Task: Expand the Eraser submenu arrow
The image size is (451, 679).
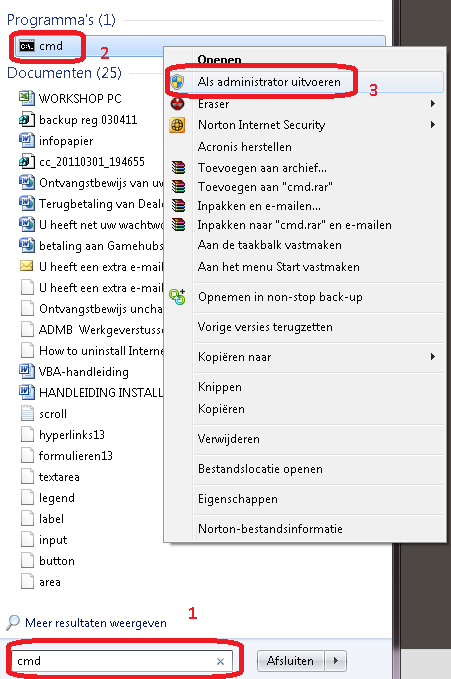Action: coord(432,103)
